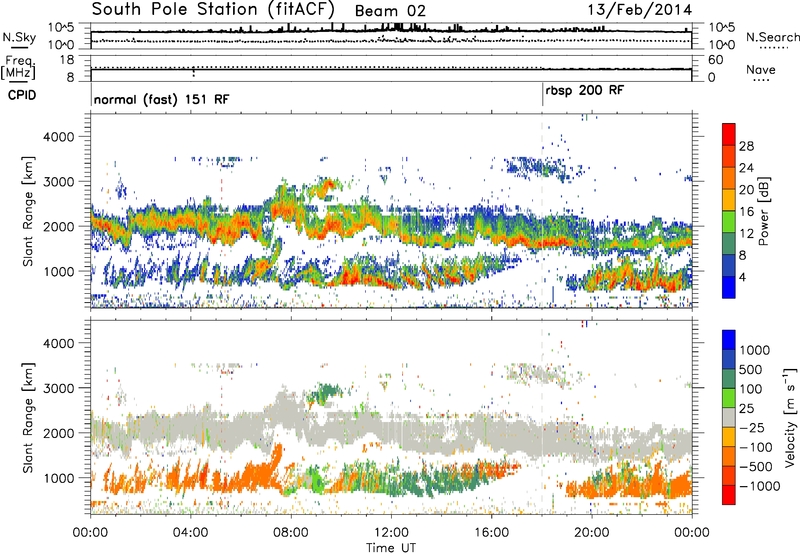
Task: Click the 'N.Sky' legend label
Action: (x=19, y=38)
